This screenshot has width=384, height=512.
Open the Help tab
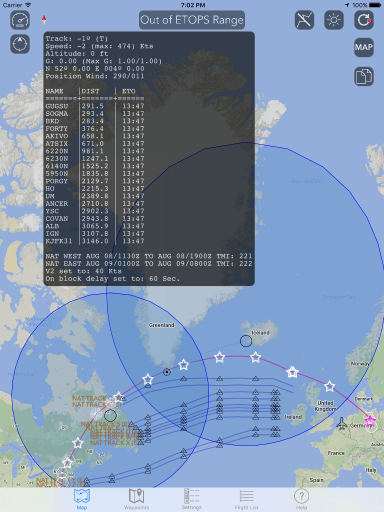(x=301, y=499)
